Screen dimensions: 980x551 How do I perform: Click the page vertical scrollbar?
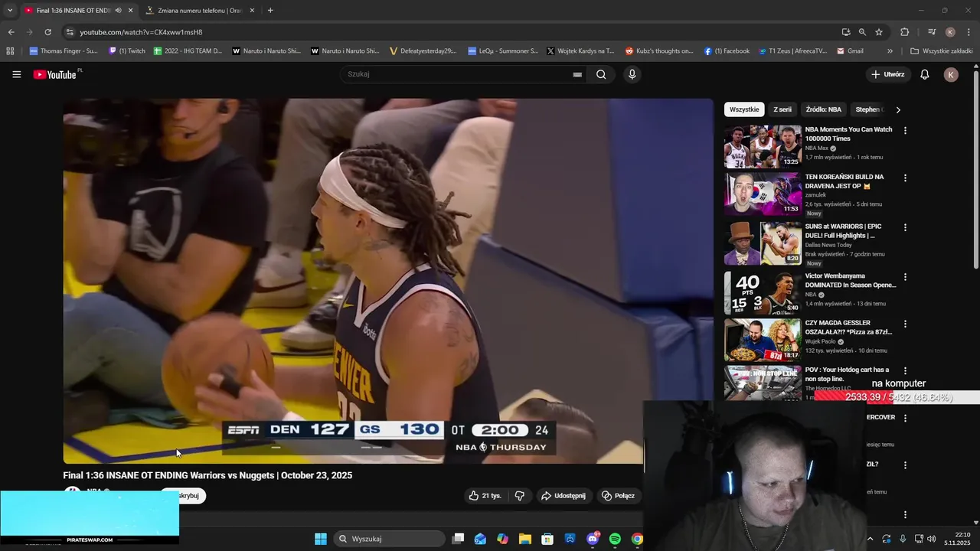975,168
